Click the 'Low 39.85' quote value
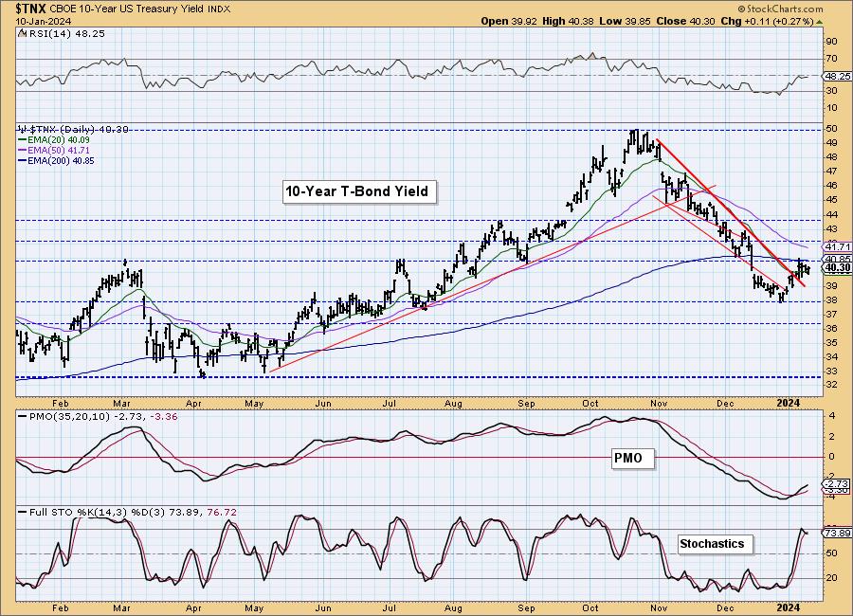This screenshot has width=853, height=616. click(x=625, y=21)
